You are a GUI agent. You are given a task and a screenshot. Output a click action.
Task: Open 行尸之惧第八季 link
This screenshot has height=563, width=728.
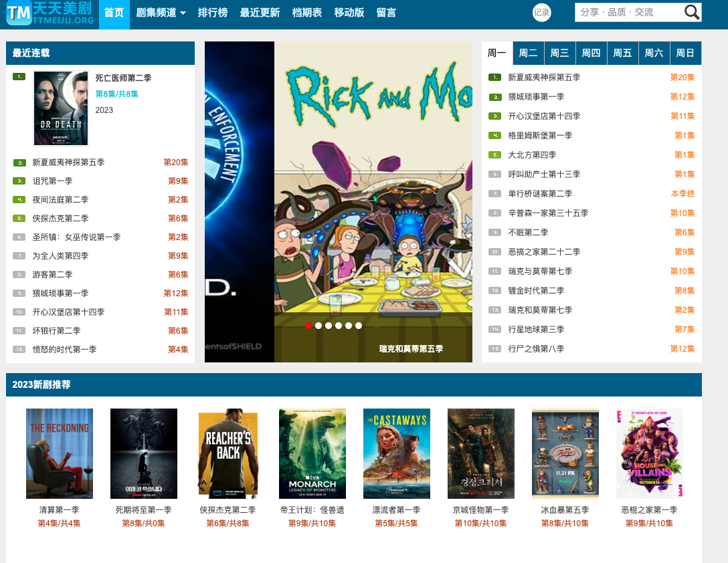click(x=536, y=348)
